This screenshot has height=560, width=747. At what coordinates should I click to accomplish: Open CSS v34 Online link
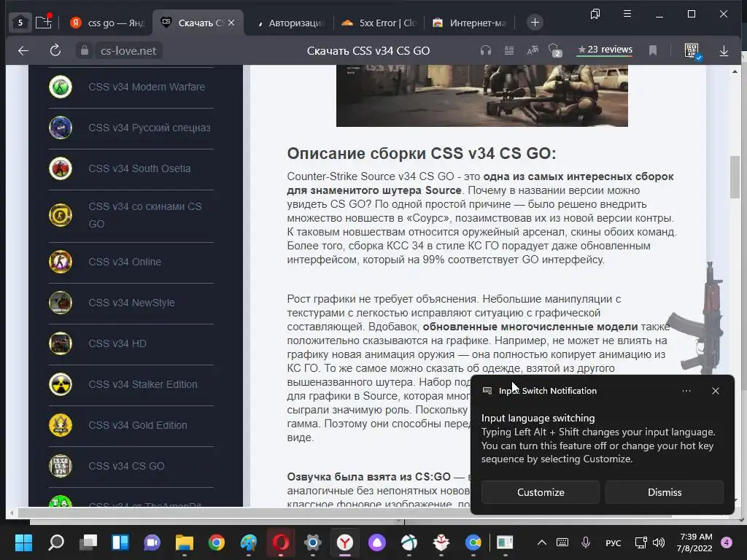(x=124, y=262)
